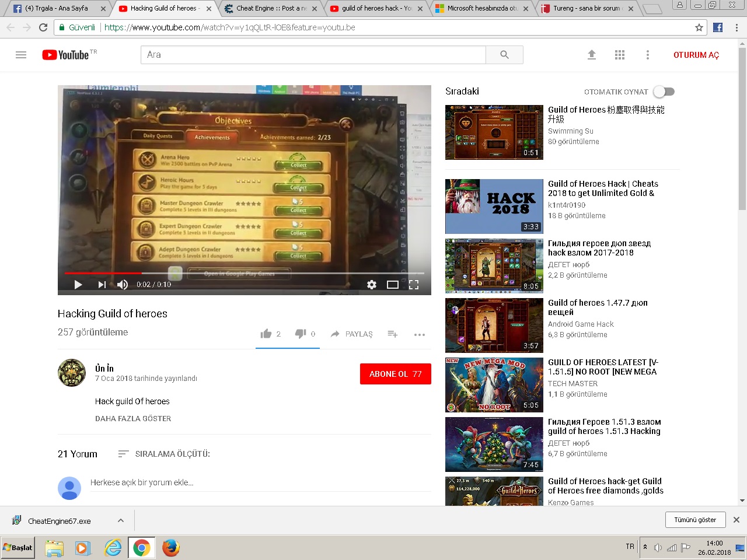The width and height of the screenshot is (747, 560).
Task: Open HACK 2018 video thumbnail
Action: [494, 206]
